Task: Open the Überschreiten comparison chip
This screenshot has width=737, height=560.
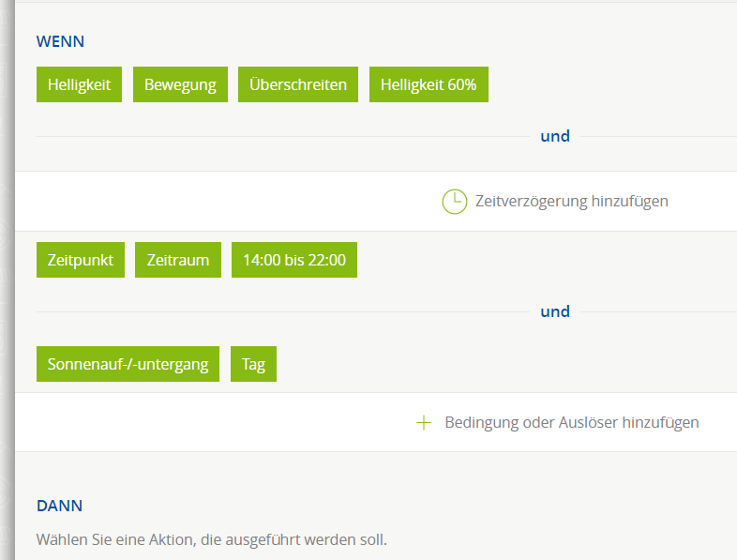Action: click(x=298, y=84)
